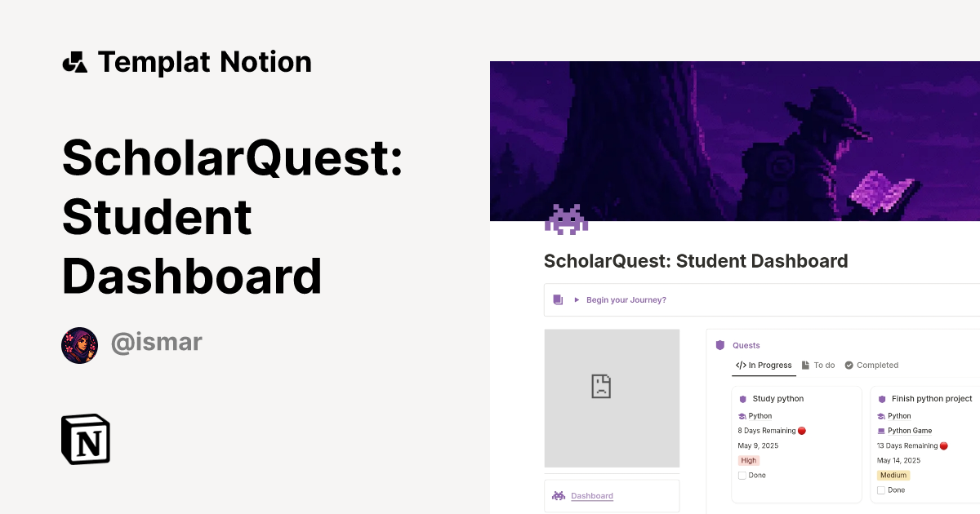Image resolution: width=980 pixels, height=514 pixels.
Task: Click the gray image placeholder thumbnail
Action: tap(612, 398)
